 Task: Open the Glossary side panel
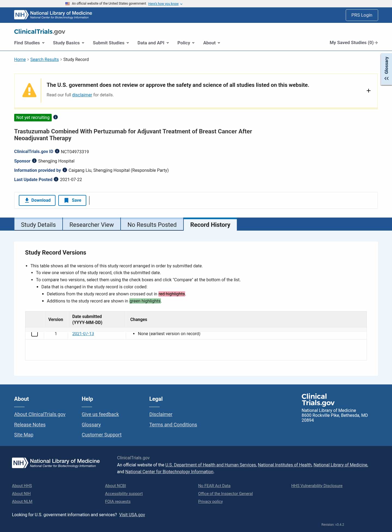[386, 69]
